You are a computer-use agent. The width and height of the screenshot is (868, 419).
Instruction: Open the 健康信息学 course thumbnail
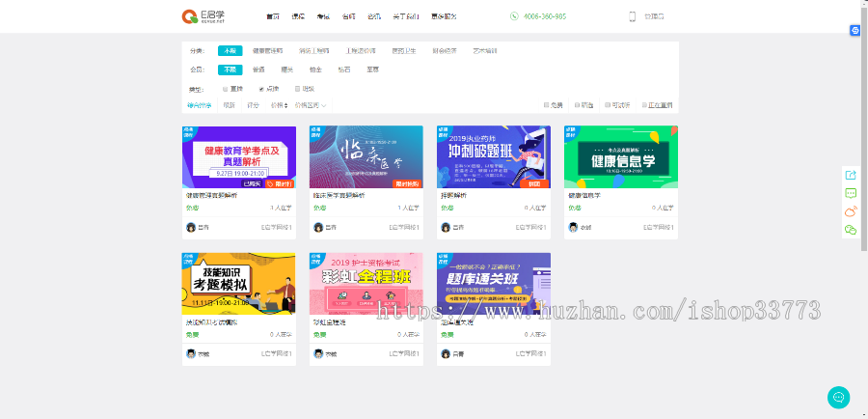click(621, 156)
